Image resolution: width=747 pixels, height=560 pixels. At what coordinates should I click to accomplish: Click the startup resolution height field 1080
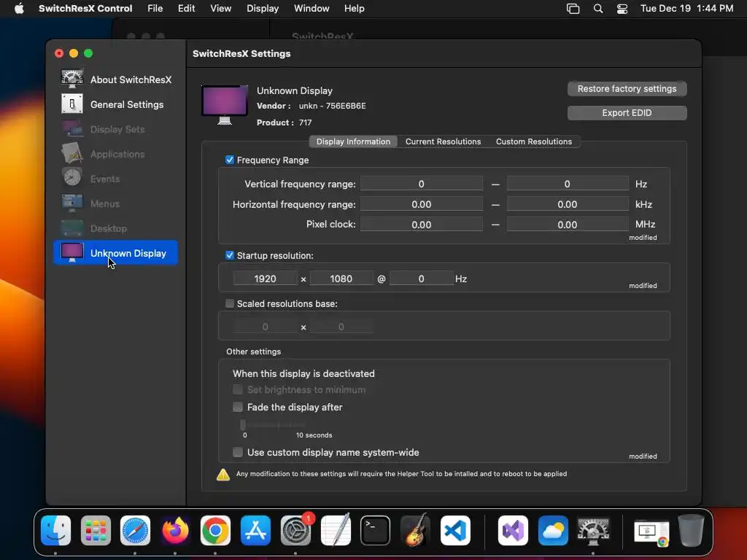pyautogui.click(x=341, y=279)
